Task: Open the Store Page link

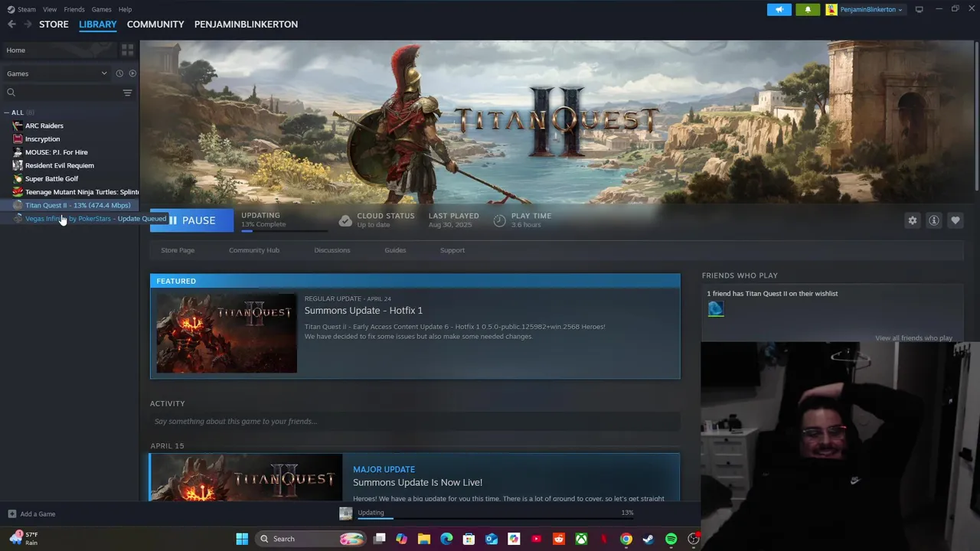Action: tap(178, 250)
